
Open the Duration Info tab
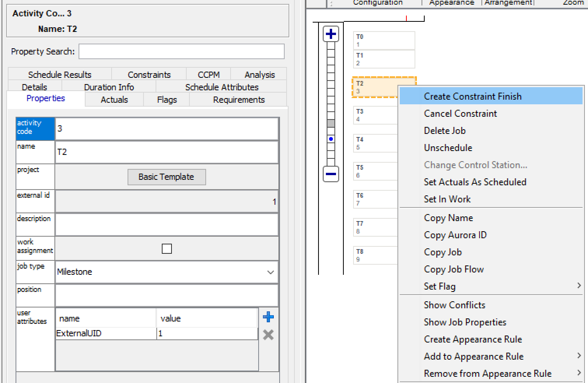(x=109, y=87)
